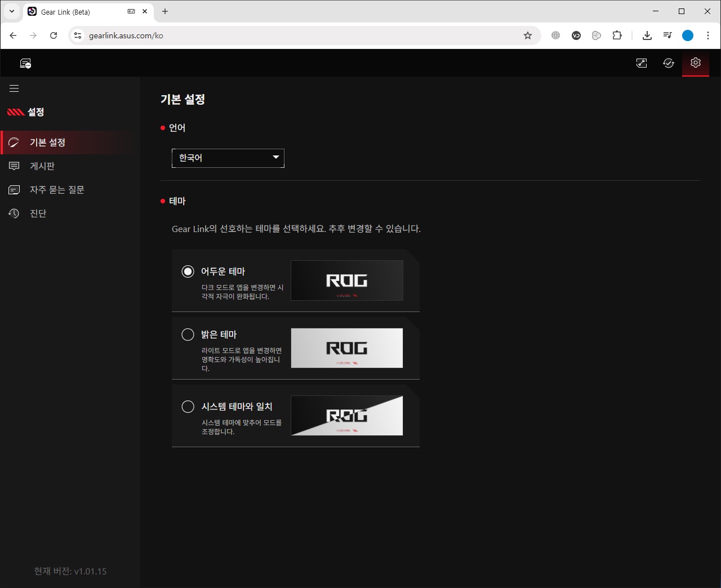Open the Chrome three-dot menu
Image resolution: width=721 pixels, height=588 pixels.
tap(708, 35)
